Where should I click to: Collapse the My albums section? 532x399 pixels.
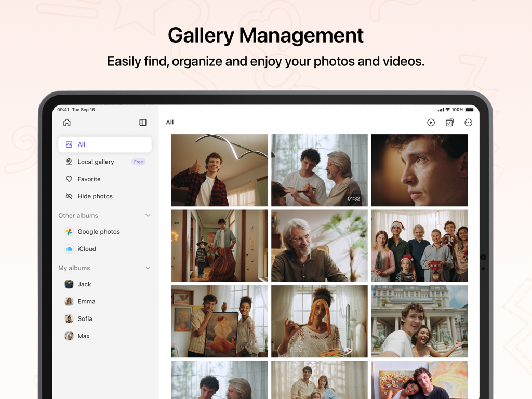[149, 268]
